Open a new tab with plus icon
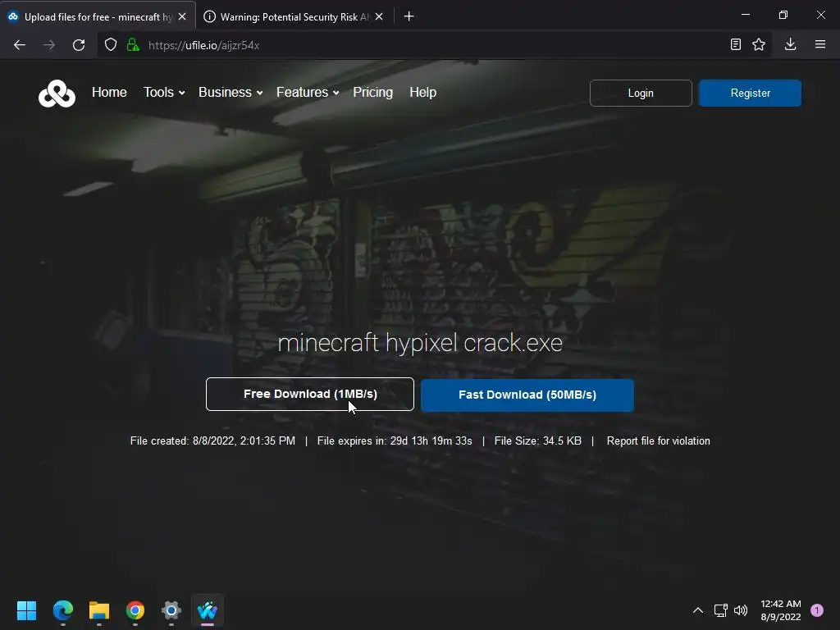This screenshot has height=630, width=840. (409, 16)
